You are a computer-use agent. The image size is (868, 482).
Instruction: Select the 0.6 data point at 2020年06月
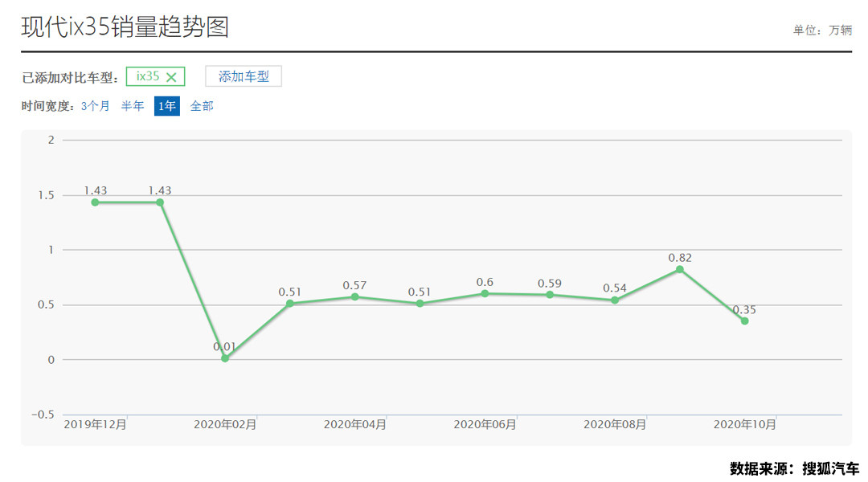coord(485,294)
